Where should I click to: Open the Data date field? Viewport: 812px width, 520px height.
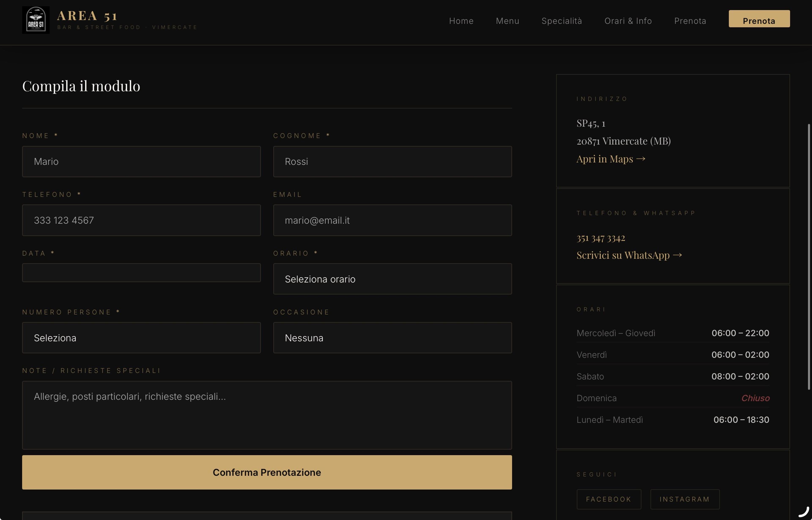point(141,272)
